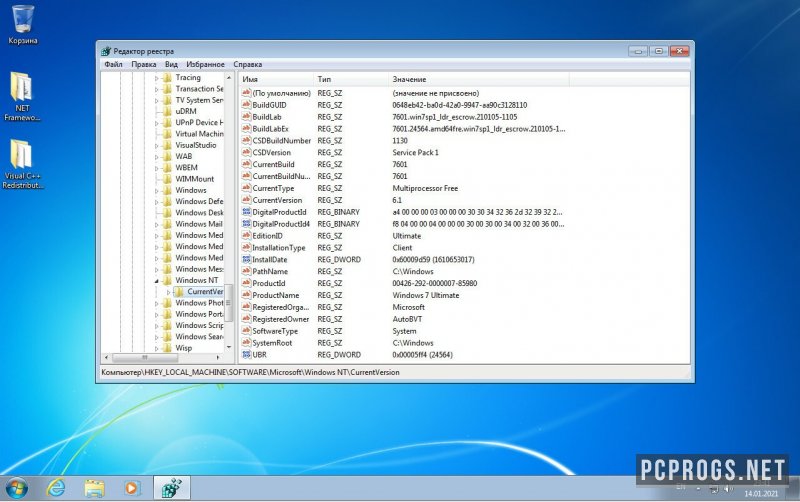Click the Wisp folder icon in tree

pos(167,348)
